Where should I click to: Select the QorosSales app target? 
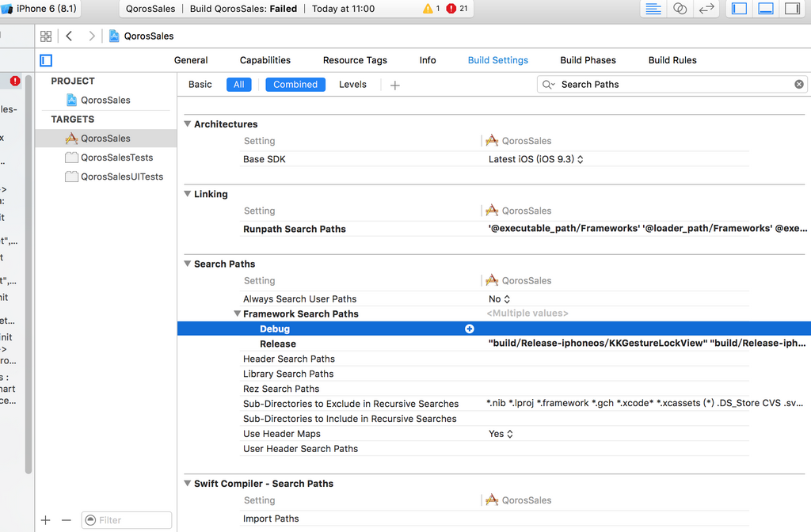point(105,138)
